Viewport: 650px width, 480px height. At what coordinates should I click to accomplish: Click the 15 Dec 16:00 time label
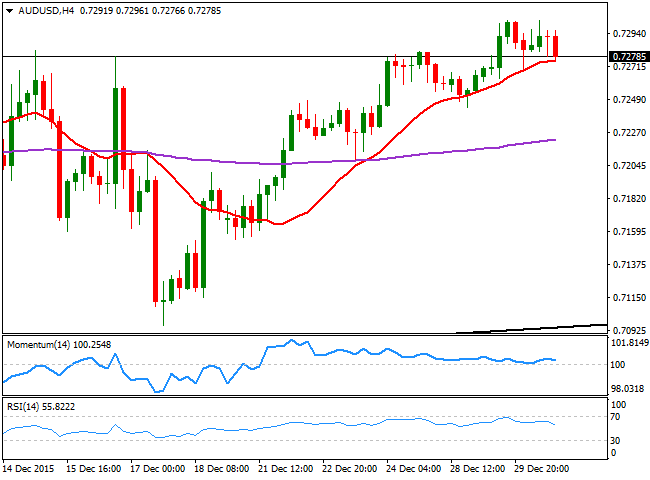tap(94, 469)
